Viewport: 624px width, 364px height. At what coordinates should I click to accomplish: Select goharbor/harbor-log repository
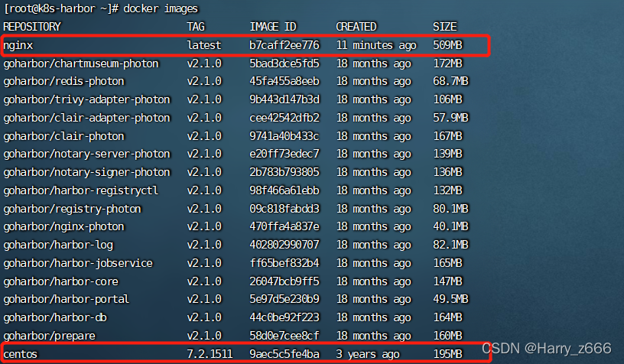tap(58, 245)
